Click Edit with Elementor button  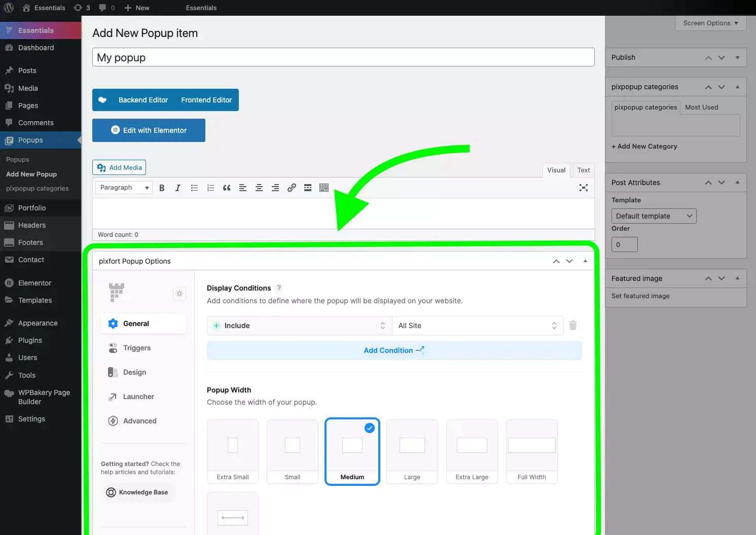pos(149,130)
